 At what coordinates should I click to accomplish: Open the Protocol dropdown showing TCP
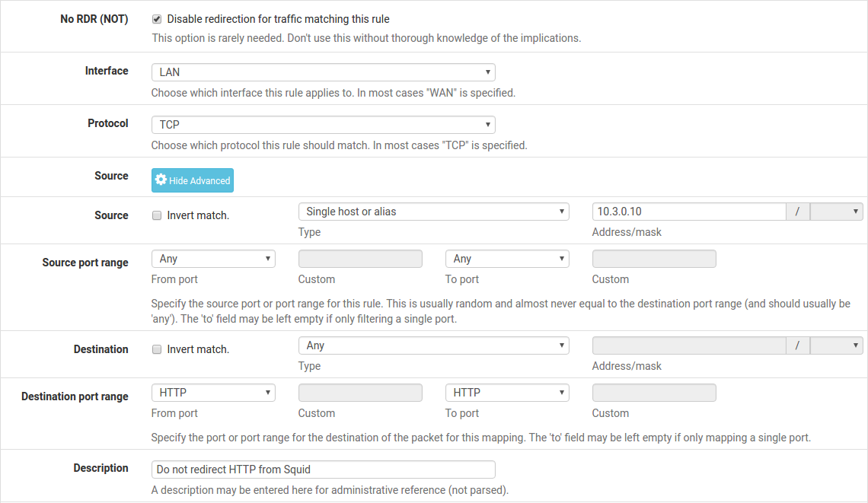[x=323, y=125]
